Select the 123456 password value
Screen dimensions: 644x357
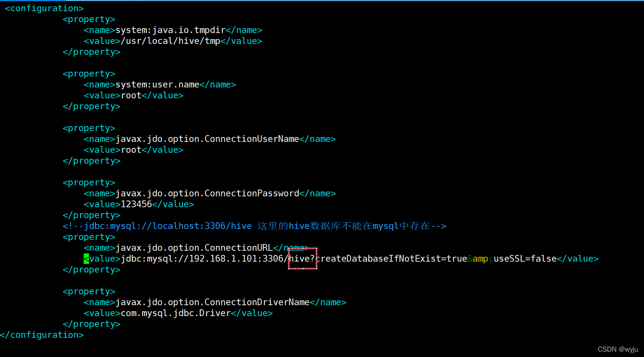tap(136, 204)
